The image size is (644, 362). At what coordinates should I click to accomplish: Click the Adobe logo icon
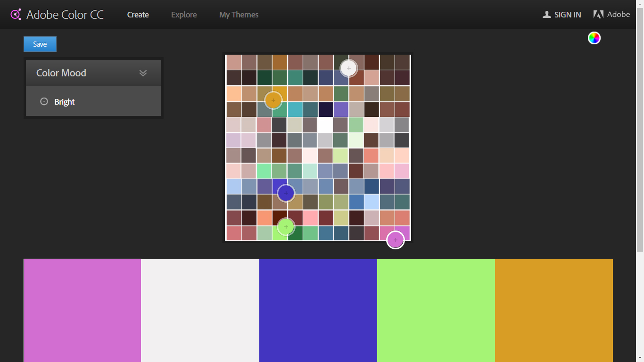598,15
